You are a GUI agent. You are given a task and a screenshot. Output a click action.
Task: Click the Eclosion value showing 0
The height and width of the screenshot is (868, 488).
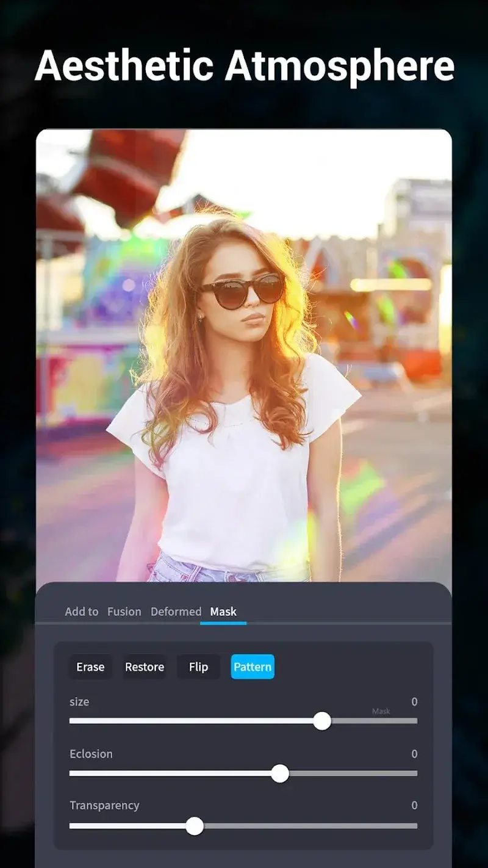coord(414,754)
